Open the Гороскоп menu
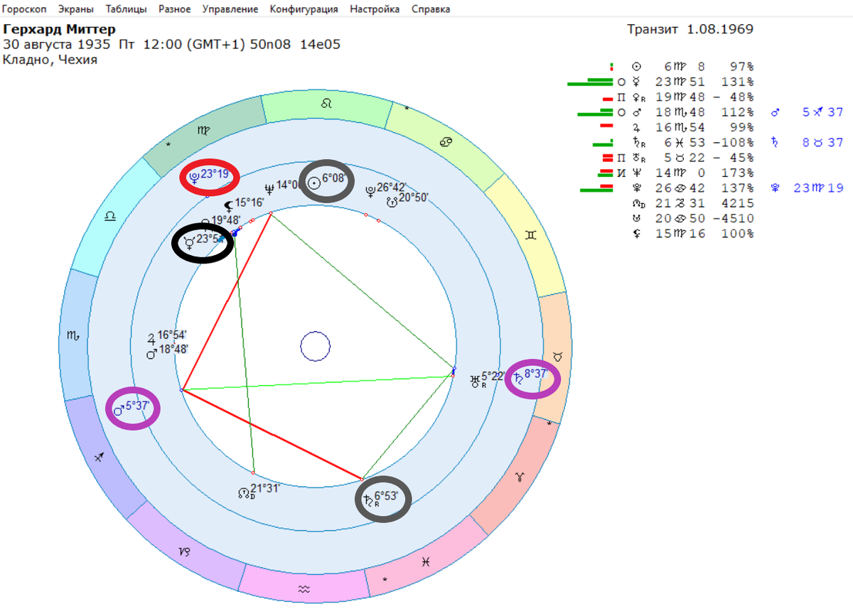This screenshot has width=853, height=616. coord(26,9)
